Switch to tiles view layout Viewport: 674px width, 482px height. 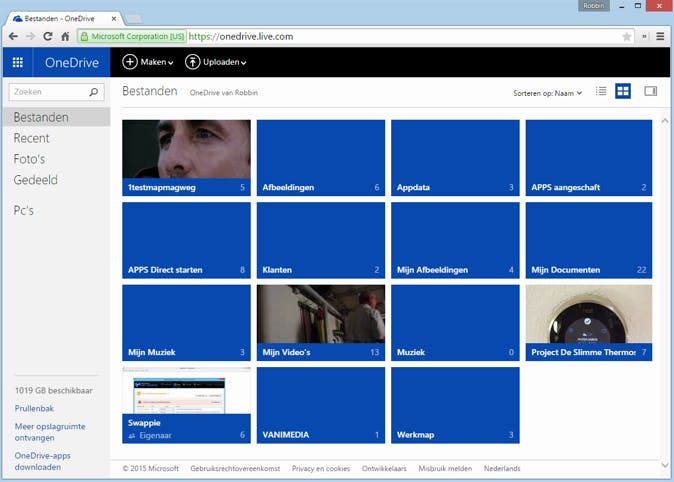tap(623, 91)
